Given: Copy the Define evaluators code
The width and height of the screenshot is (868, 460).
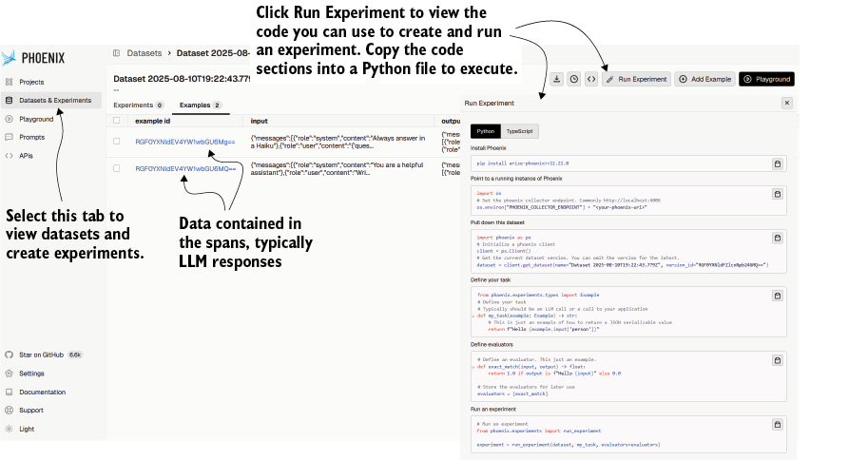Looking at the screenshot, I should 778,360.
